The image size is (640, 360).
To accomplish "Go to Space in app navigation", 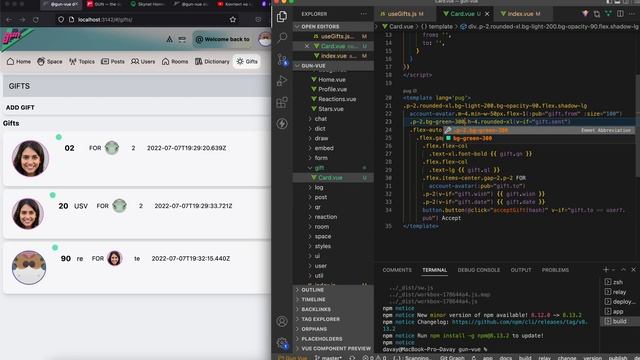I will pyautogui.click(x=49, y=62).
